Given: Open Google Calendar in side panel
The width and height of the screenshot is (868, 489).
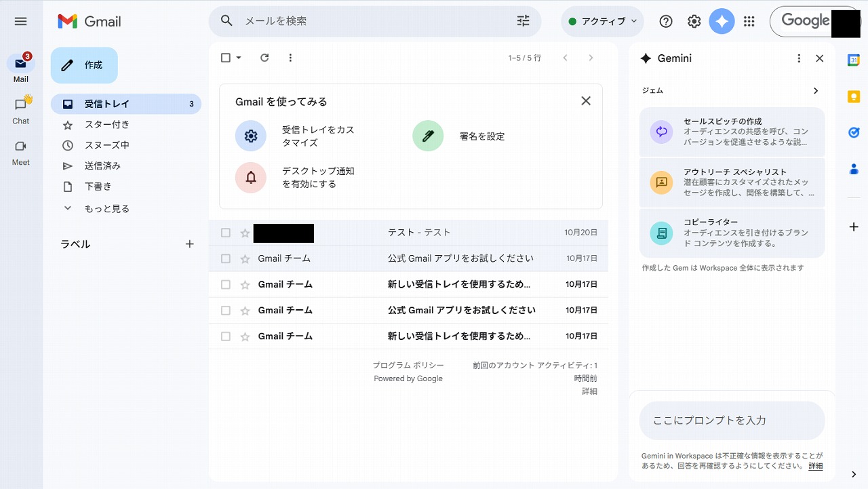Looking at the screenshot, I should (854, 60).
